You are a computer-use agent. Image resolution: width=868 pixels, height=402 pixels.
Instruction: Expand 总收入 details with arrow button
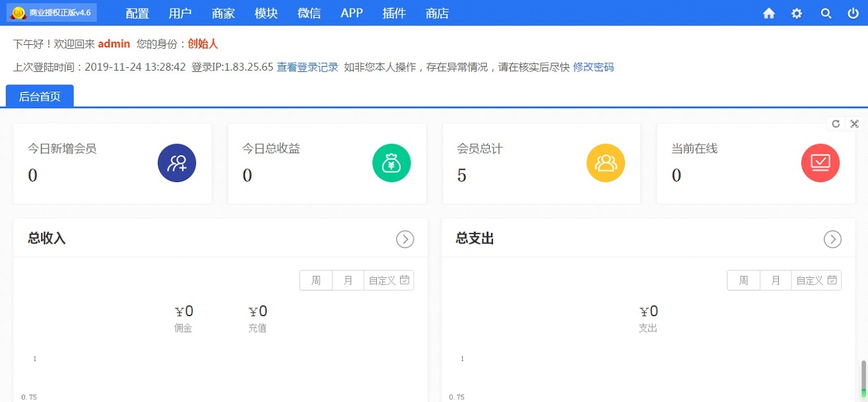pos(405,239)
